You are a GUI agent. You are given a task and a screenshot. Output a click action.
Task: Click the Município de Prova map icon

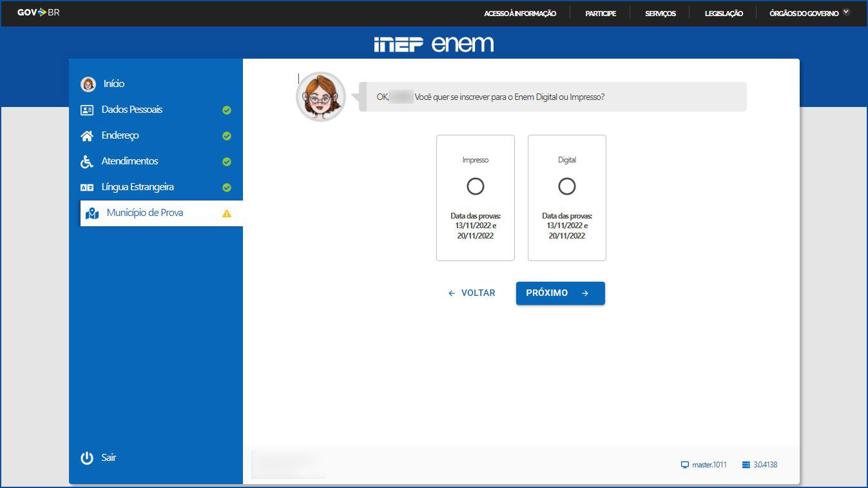tap(92, 213)
